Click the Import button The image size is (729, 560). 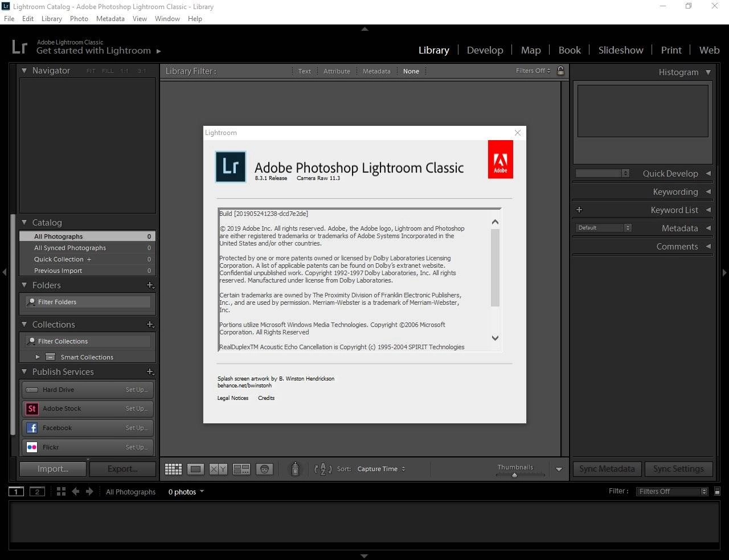[x=53, y=469]
